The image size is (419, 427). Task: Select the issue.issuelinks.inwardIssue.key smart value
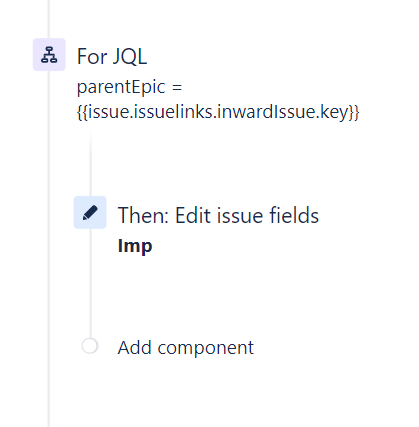218,112
